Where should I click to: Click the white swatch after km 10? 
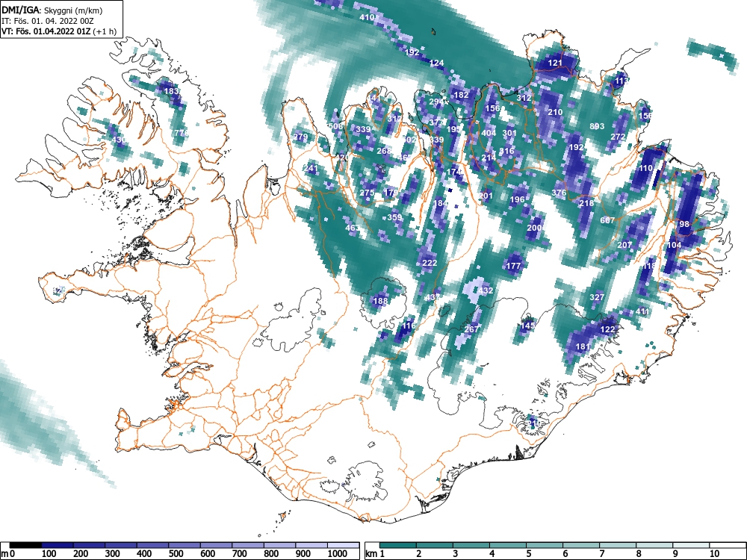click(x=728, y=545)
